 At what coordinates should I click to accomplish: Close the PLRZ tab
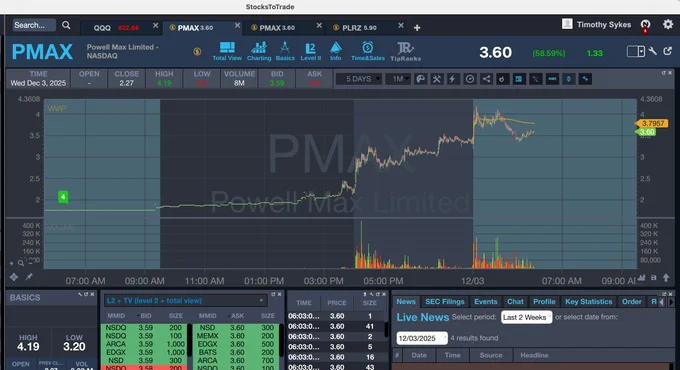(x=401, y=26)
